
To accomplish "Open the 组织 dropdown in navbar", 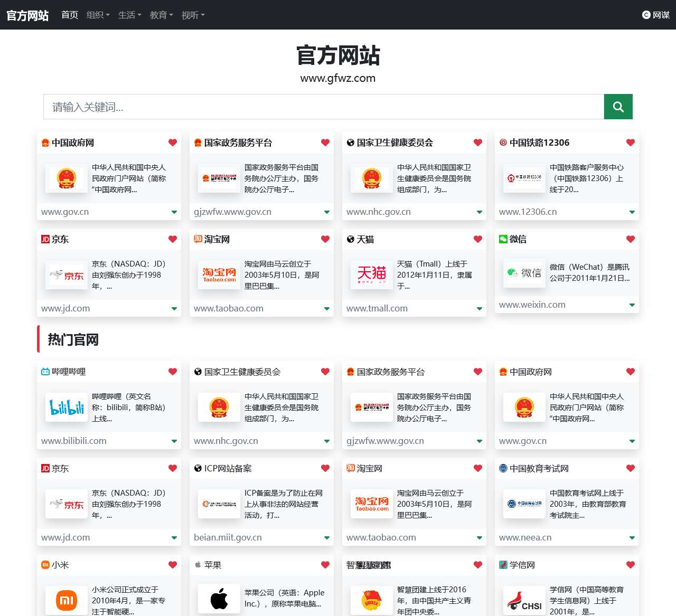I will tap(98, 15).
